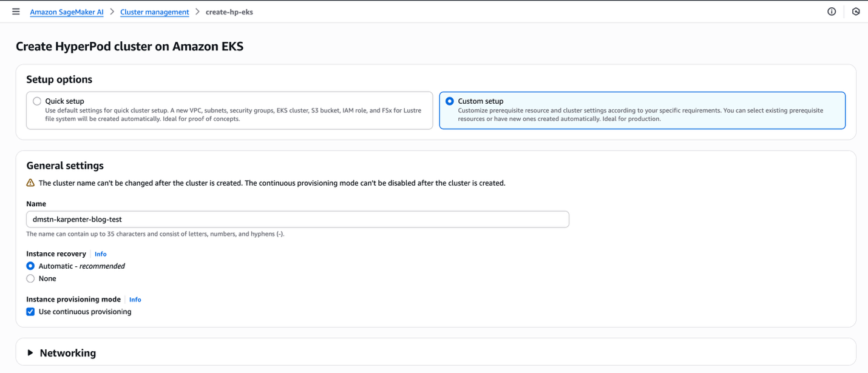The image size is (868, 373).
Task: Click the General settings section heading
Action: (65, 166)
